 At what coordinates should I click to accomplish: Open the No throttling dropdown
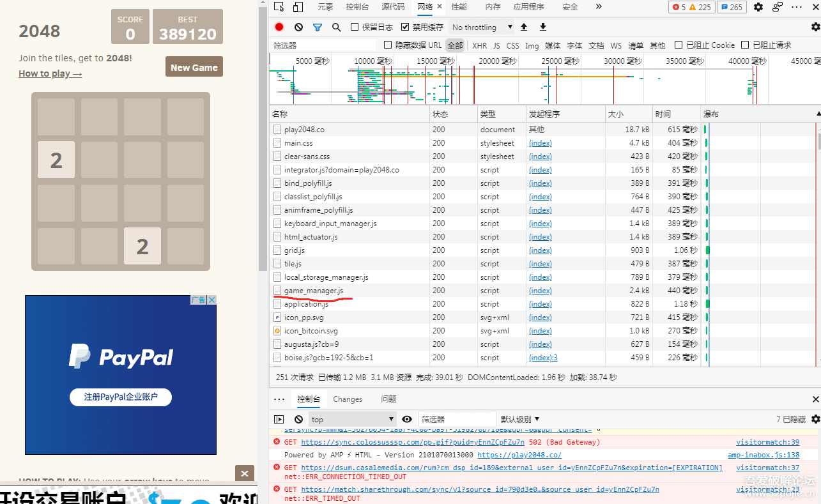(482, 27)
